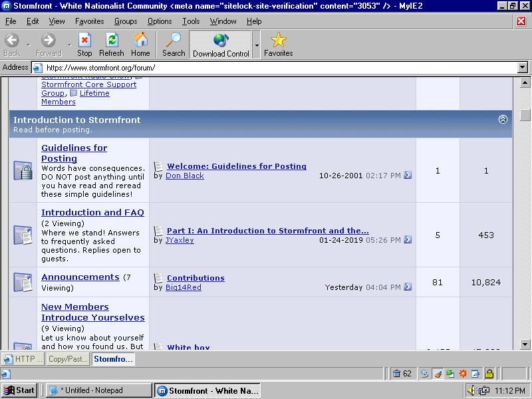Toggle the Download Control button
The image size is (532, 399).
click(221, 45)
